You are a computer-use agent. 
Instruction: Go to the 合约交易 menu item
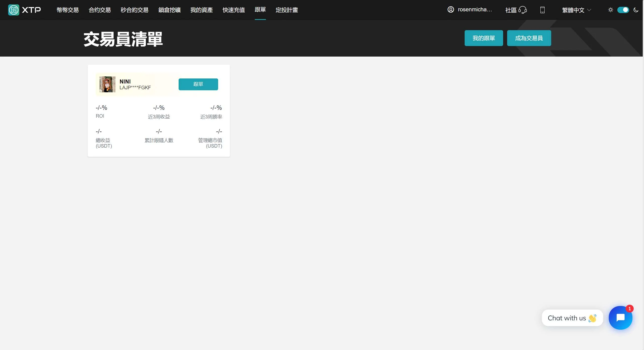point(100,10)
